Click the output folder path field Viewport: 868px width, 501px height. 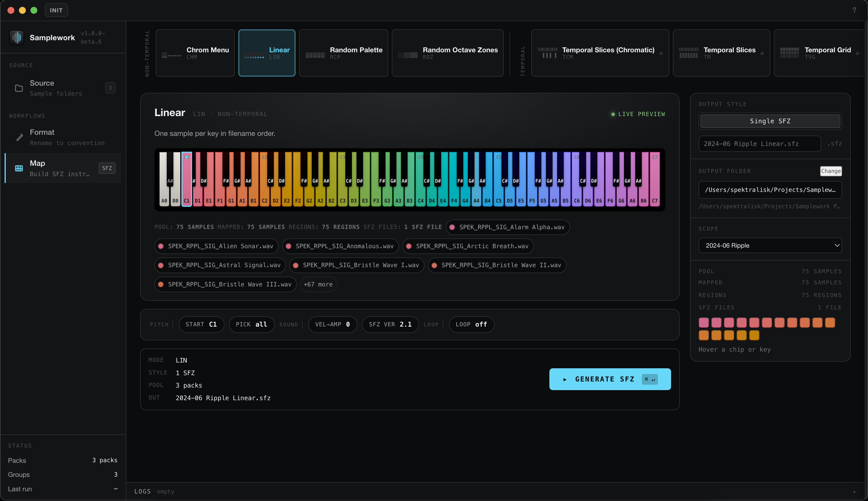[x=770, y=190]
